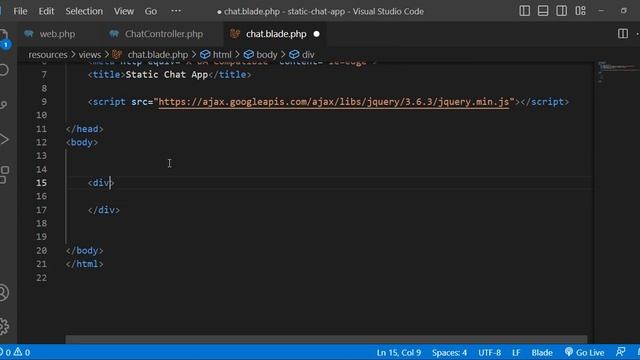
Task: Open the Go menu
Action: coord(151,11)
